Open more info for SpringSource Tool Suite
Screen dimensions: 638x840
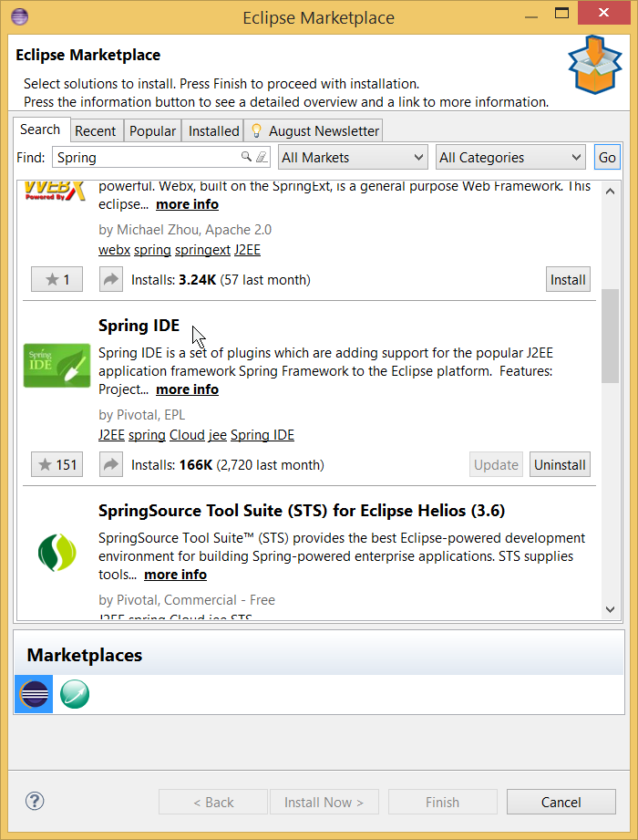[x=176, y=575]
